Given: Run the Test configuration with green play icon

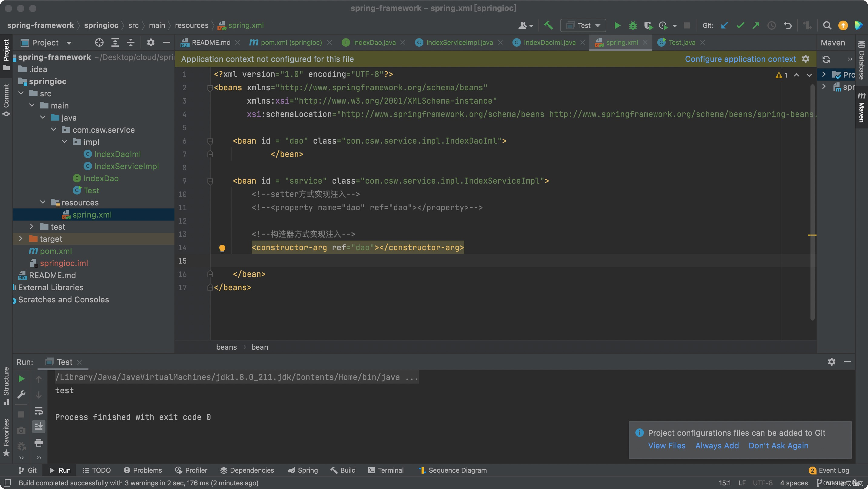Looking at the screenshot, I should point(617,26).
